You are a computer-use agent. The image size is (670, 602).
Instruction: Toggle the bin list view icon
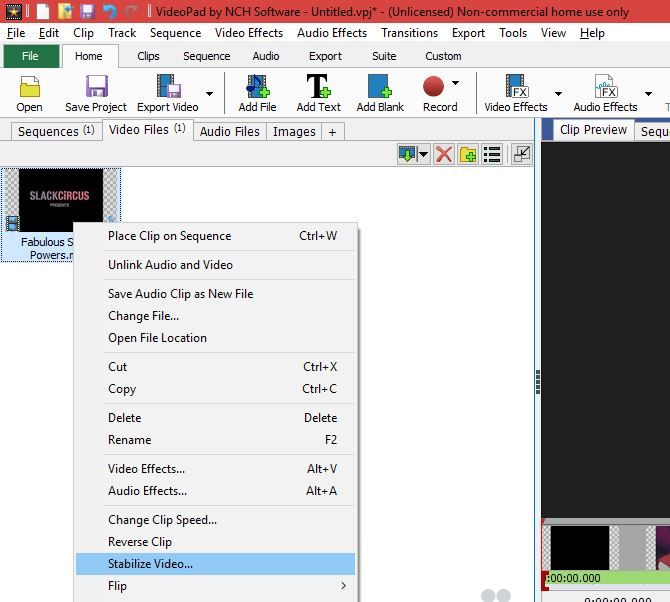(x=492, y=154)
